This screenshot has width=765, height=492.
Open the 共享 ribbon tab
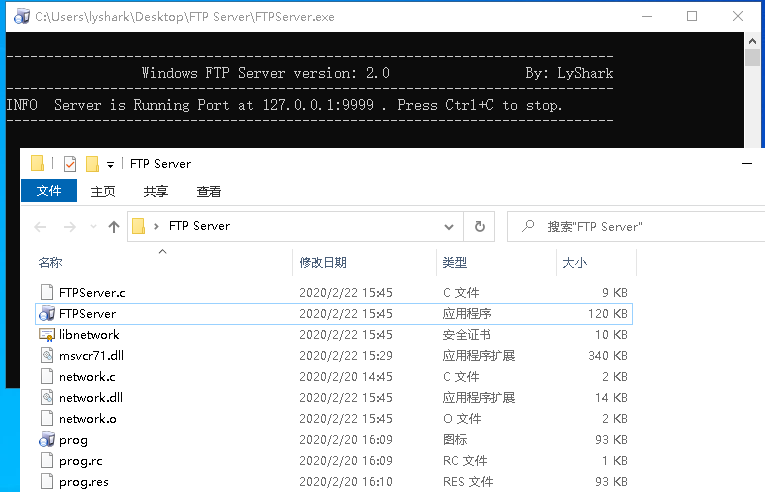[156, 191]
